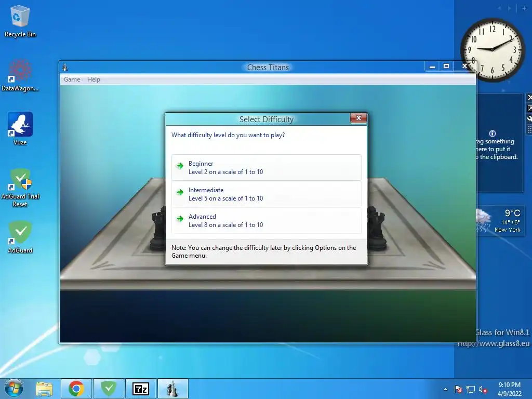Close the Select Difficulty dialog
The height and width of the screenshot is (399, 532).
358,118
